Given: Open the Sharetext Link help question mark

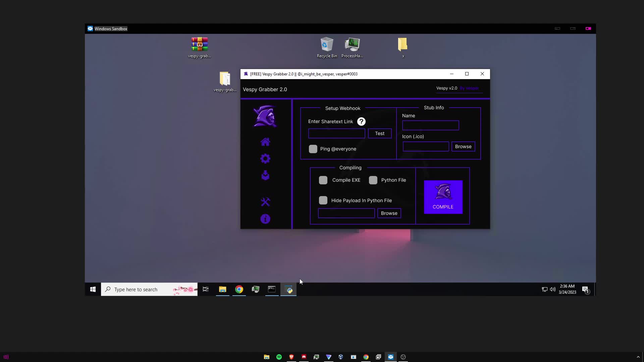Looking at the screenshot, I should tap(361, 121).
